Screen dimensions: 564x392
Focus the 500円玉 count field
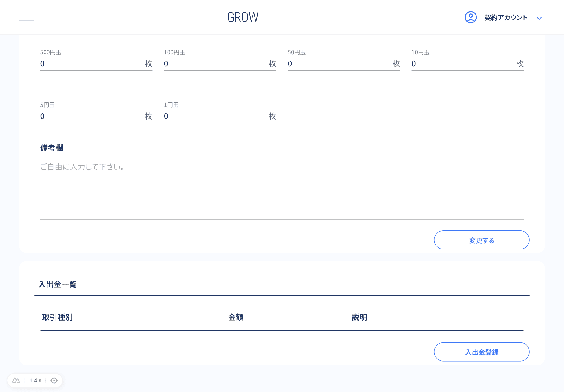click(91, 64)
